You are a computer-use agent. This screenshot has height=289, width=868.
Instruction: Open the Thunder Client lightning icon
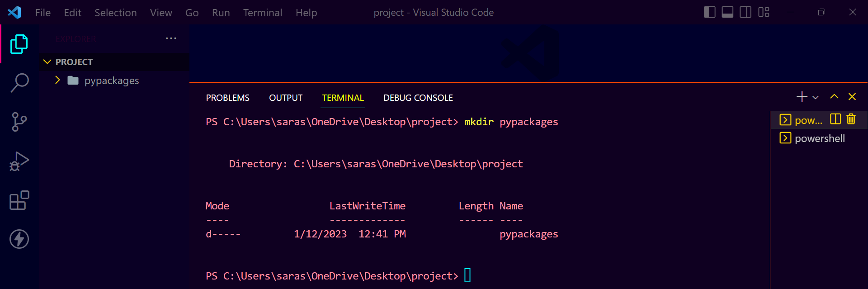(x=19, y=239)
